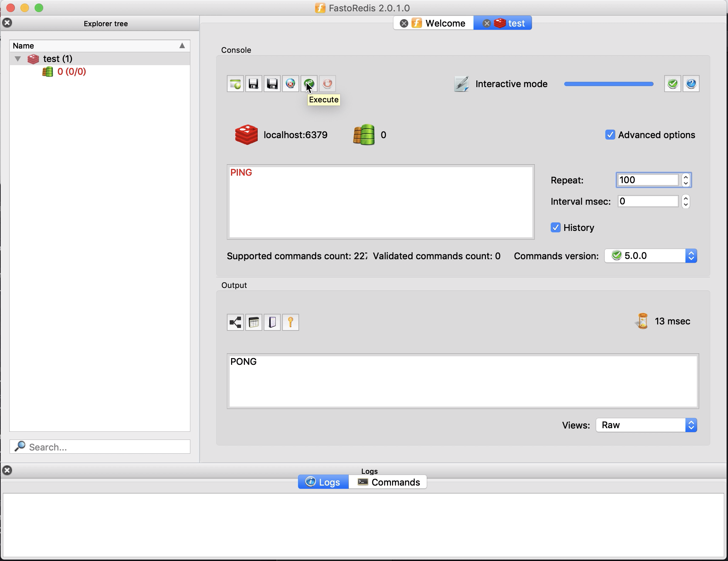
Task: Click the database barrel icon beside 0
Action: (364, 135)
